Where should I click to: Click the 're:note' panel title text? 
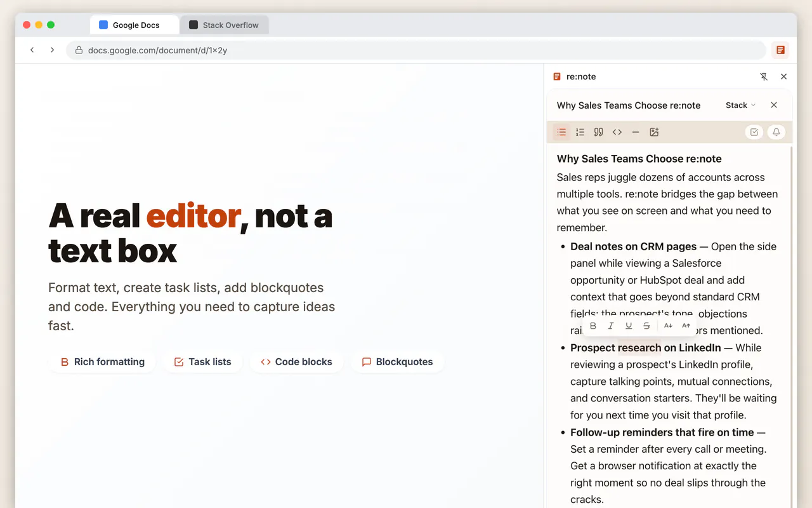pos(581,76)
